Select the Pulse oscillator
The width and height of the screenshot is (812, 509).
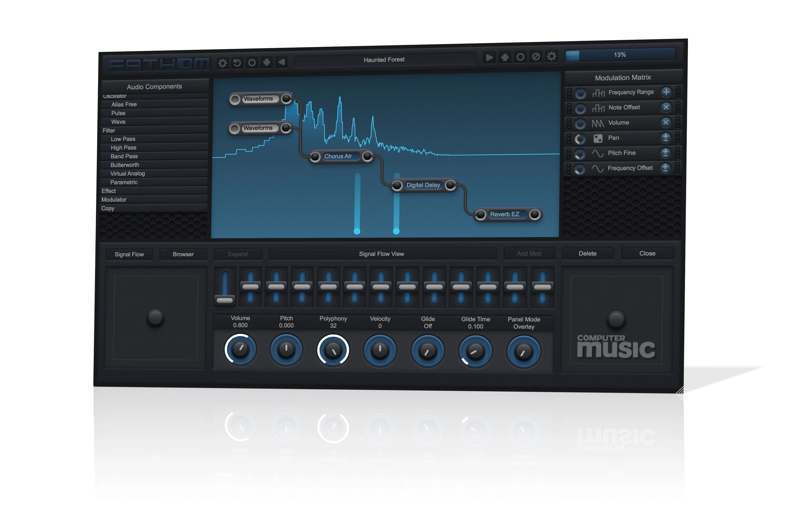pos(155,113)
